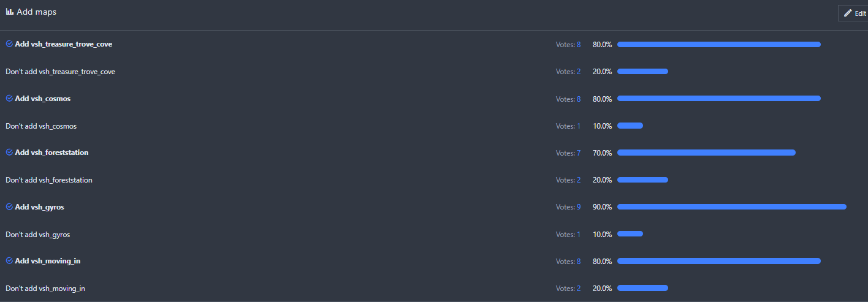Click checkmark icon beside Add vsh_gyros
The width and height of the screenshot is (868, 302).
9,207
